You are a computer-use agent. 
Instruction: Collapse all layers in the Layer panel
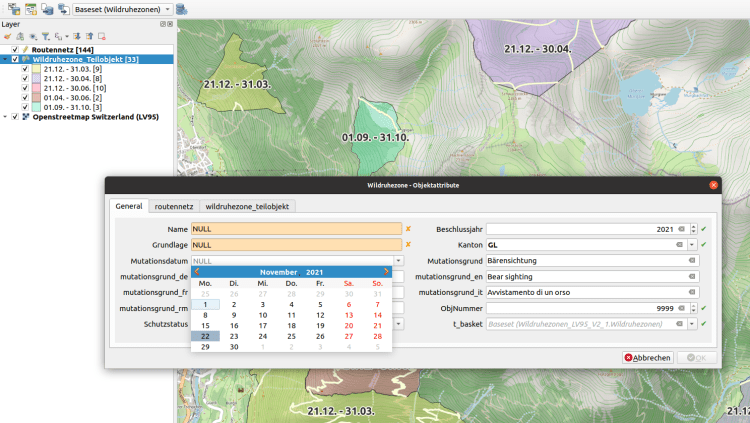(89, 36)
